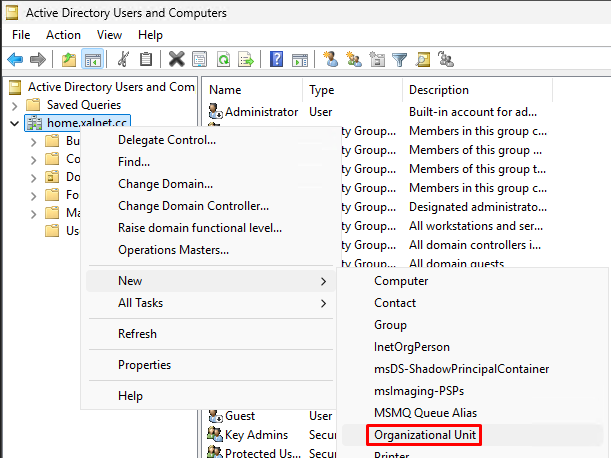
Task: Open the View menu in menu bar
Action: [110, 35]
